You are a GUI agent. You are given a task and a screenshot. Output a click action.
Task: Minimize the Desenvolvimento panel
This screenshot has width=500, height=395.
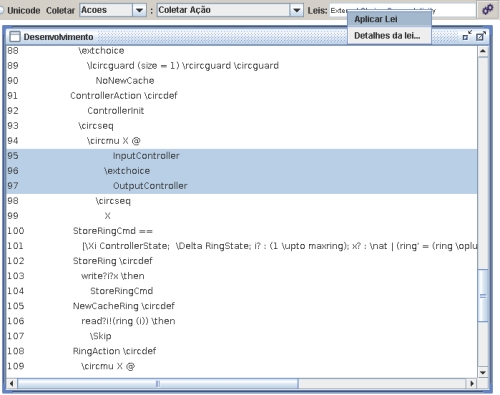pos(467,36)
